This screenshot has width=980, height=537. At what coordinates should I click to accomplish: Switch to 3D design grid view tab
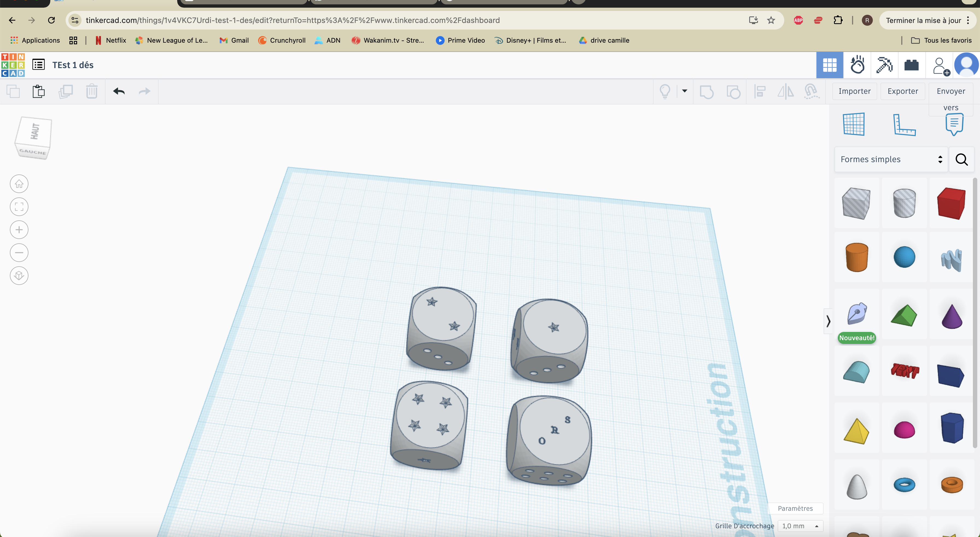click(x=830, y=65)
